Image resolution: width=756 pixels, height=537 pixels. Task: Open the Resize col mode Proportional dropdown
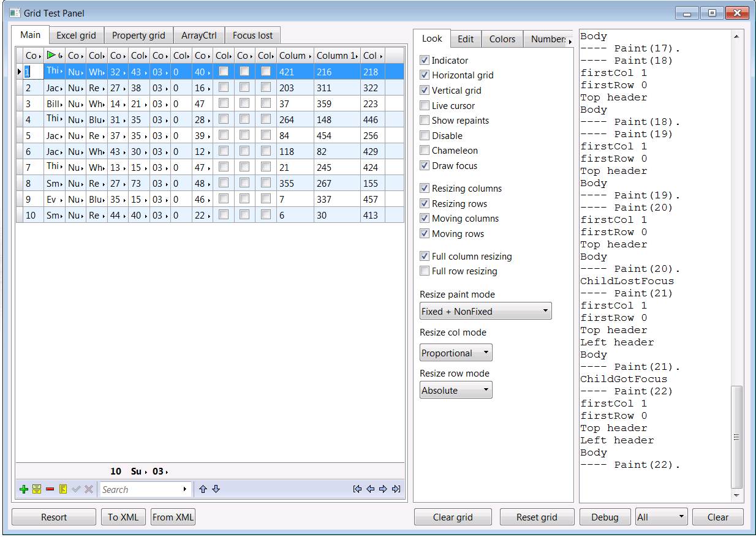coord(456,353)
